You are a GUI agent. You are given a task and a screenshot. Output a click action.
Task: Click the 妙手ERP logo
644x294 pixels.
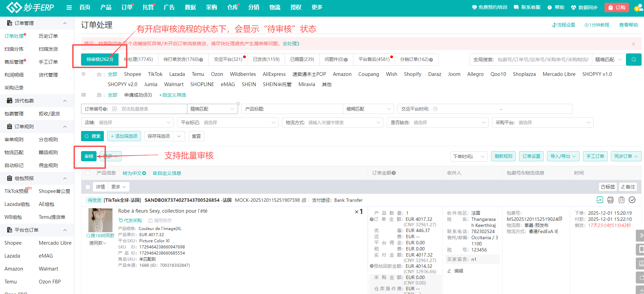30,7
